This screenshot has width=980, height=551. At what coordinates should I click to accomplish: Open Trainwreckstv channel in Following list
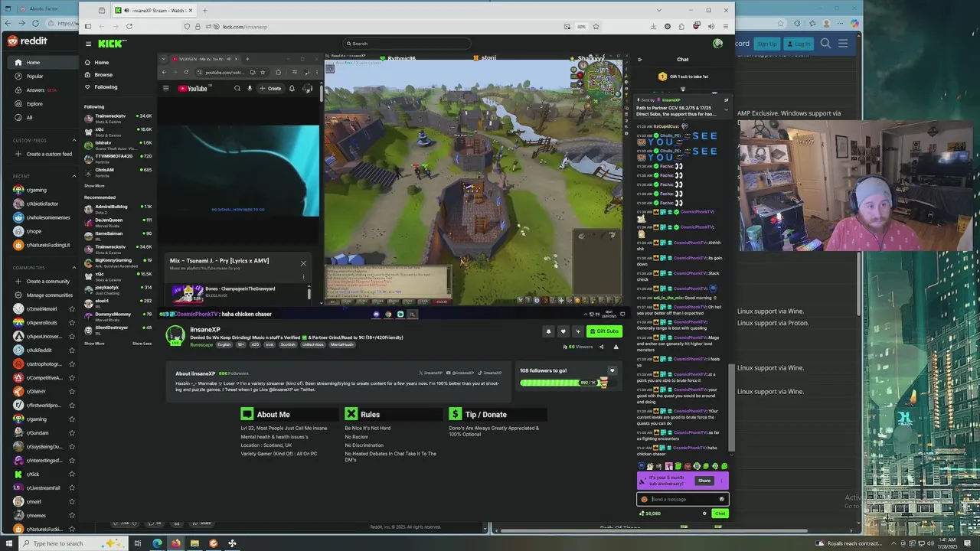[118, 118]
